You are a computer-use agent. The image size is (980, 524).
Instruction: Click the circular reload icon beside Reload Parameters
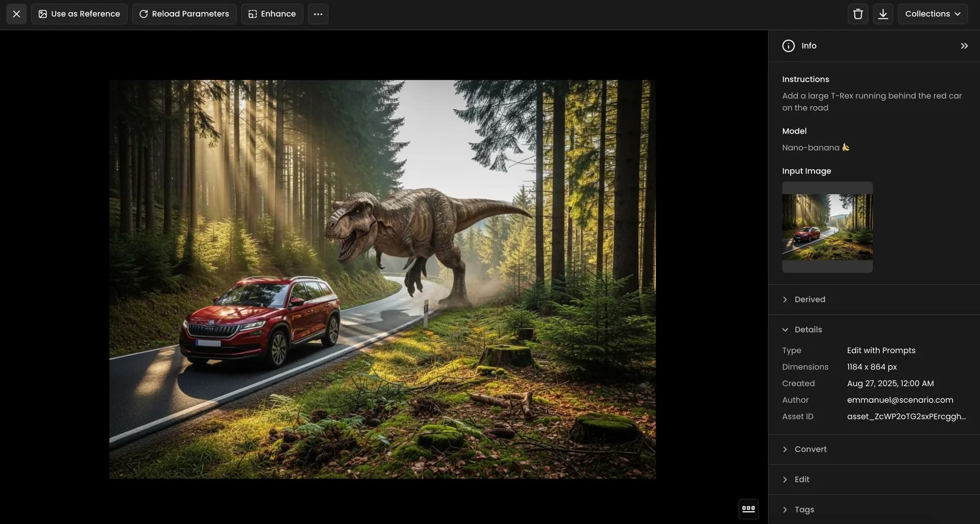coord(143,14)
